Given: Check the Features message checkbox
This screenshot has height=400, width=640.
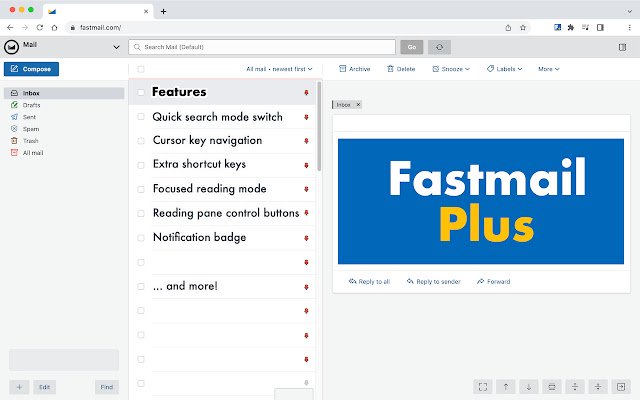Looking at the screenshot, I should [x=141, y=93].
